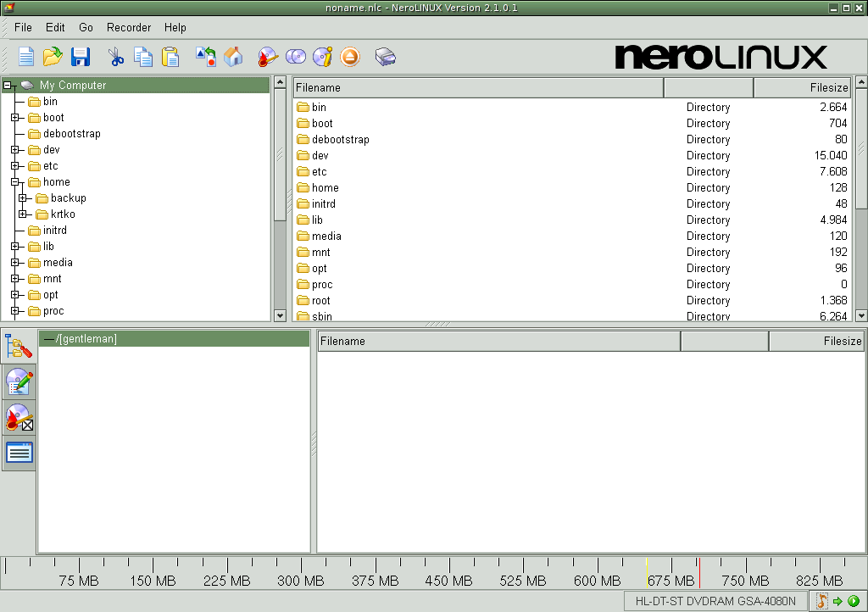This screenshot has width=868, height=612.
Task: Eject the disc with the orange icon
Action: (350, 57)
